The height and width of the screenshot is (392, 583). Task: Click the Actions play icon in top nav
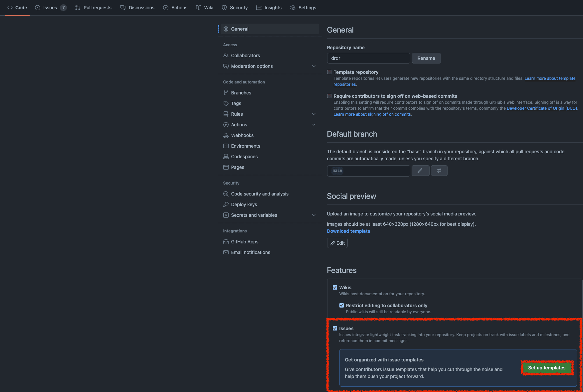[x=166, y=8]
